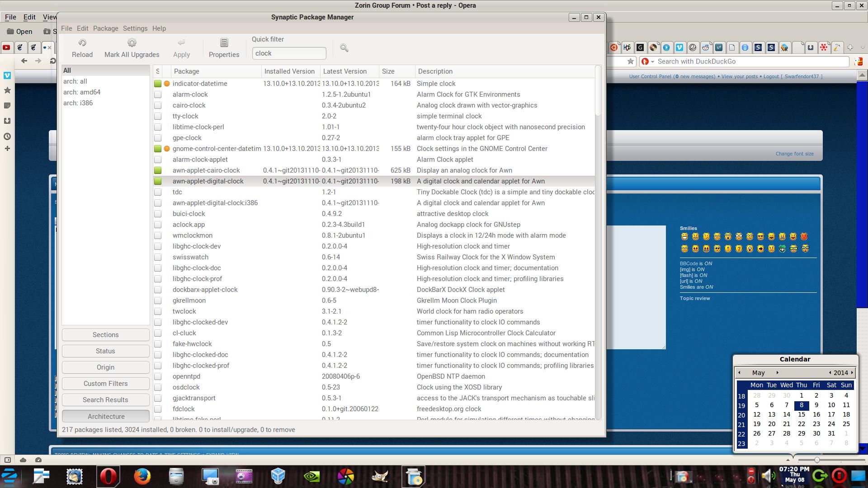Open the Opera bookmarks star panel
The image size is (868, 488).
pos(7,90)
